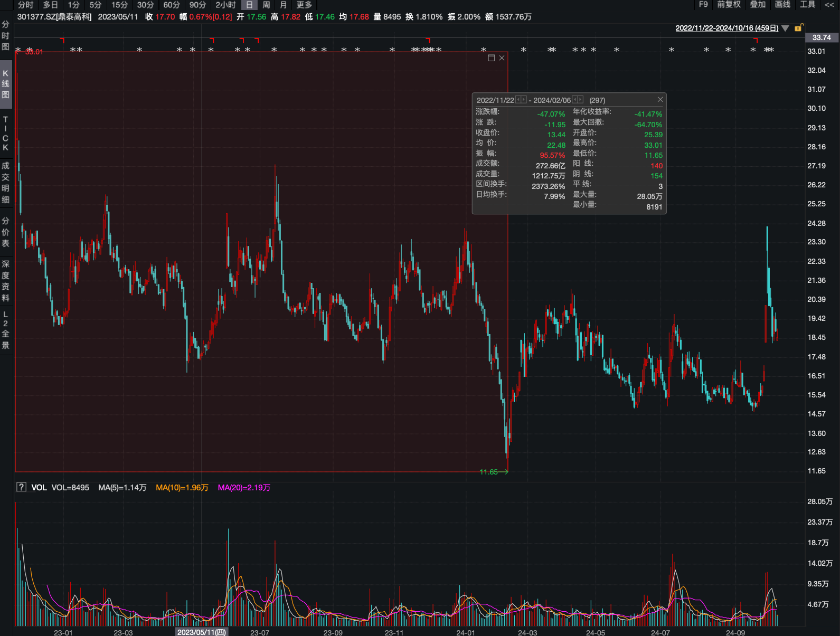Screen dimensions: 840x636
Task: Toggle the orange date-range lock icon
Action: click(x=799, y=28)
